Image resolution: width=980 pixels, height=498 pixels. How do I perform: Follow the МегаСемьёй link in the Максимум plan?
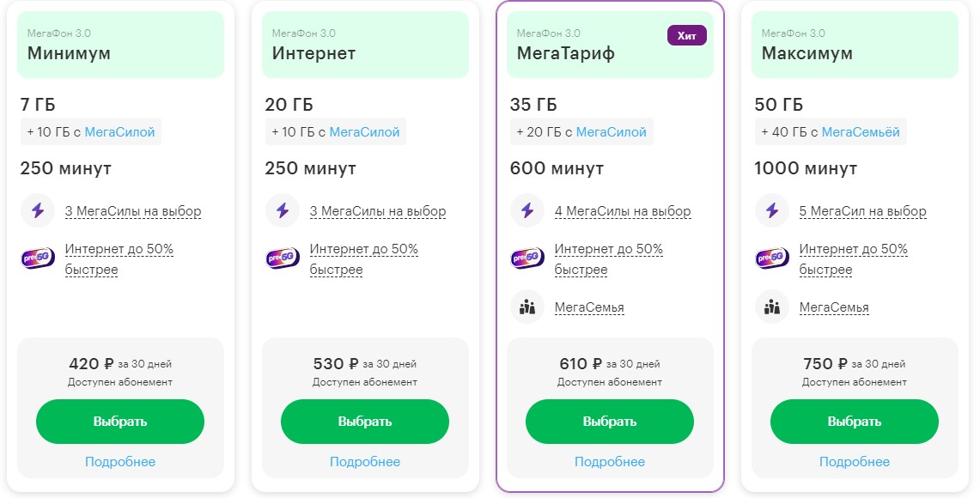pyautogui.click(x=861, y=132)
